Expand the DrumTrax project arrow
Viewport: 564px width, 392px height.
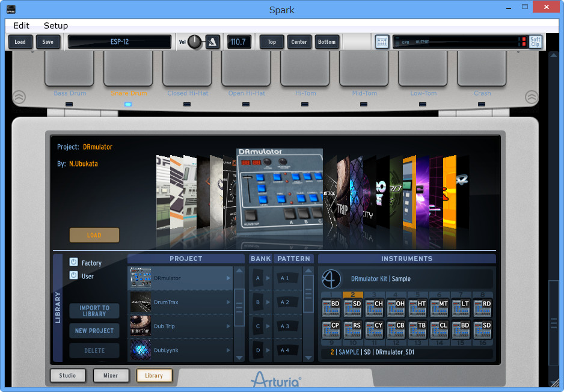coord(228,302)
